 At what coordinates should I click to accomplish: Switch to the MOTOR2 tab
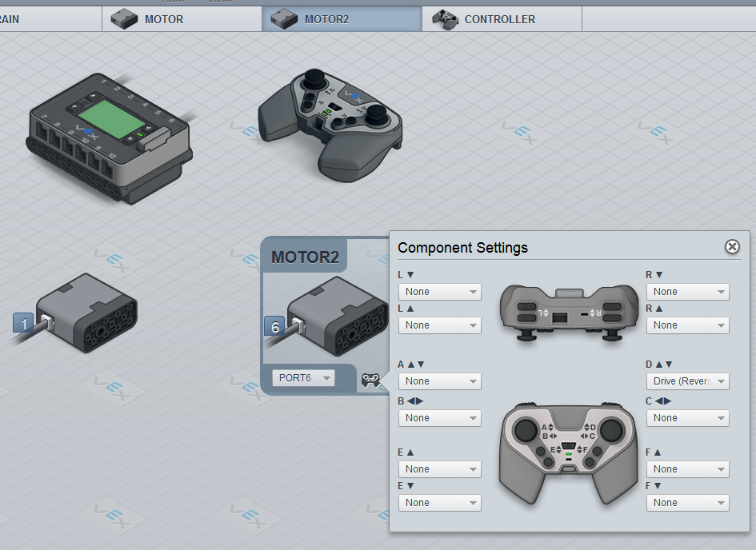tap(341, 18)
